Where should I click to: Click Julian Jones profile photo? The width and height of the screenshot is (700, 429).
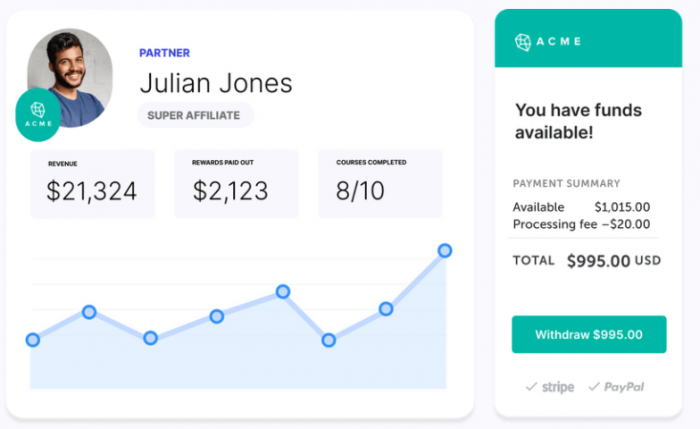point(70,78)
